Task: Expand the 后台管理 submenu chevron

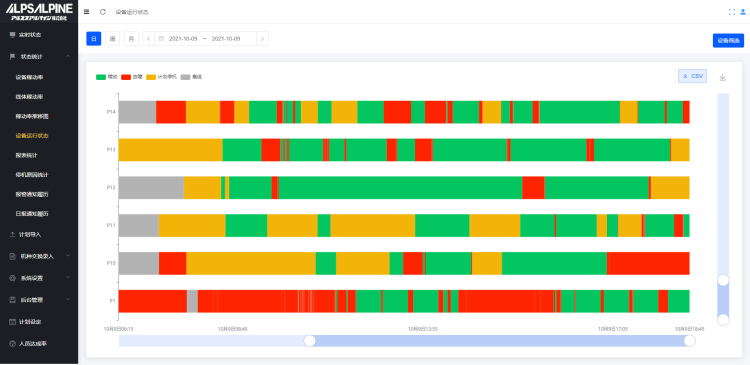Action: point(68,299)
